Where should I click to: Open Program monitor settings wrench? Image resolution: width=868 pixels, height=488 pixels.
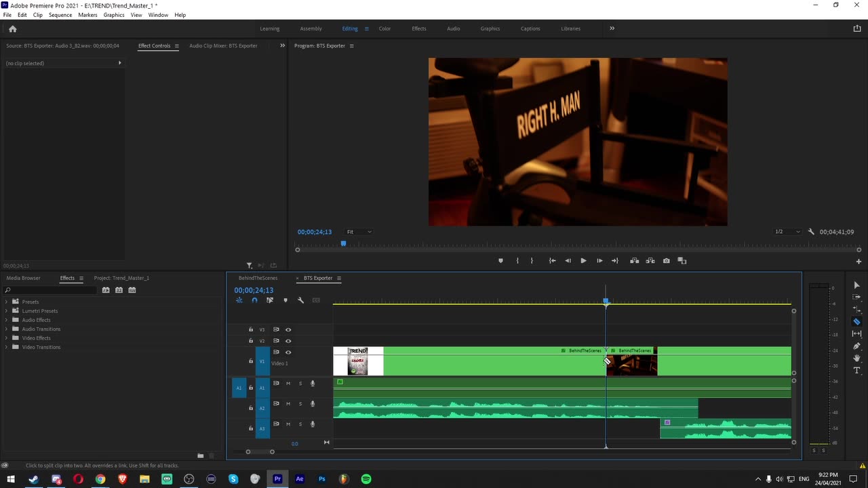(x=811, y=232)
